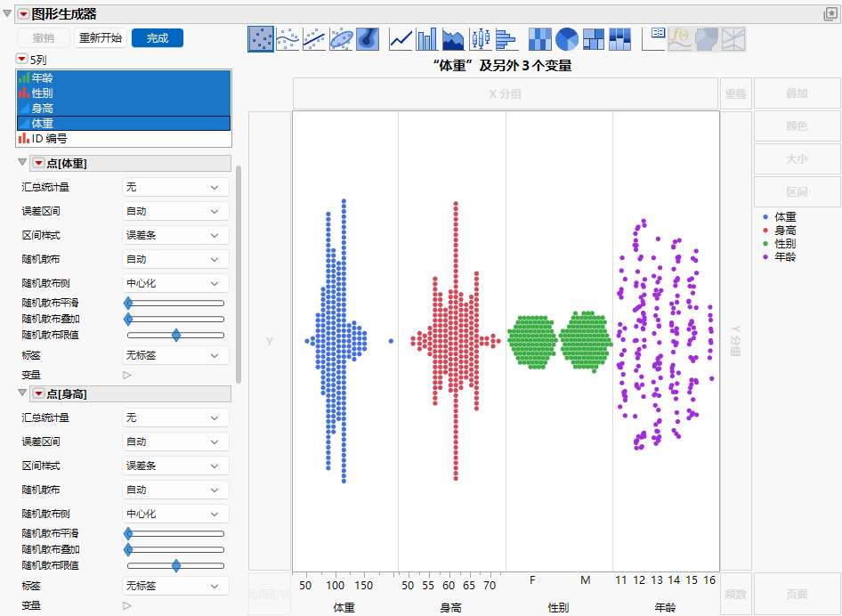Screen dimensions: 842x616
Task: Click the 大小 drop zone
Action: pyautogui.click(x=797, y=159)
